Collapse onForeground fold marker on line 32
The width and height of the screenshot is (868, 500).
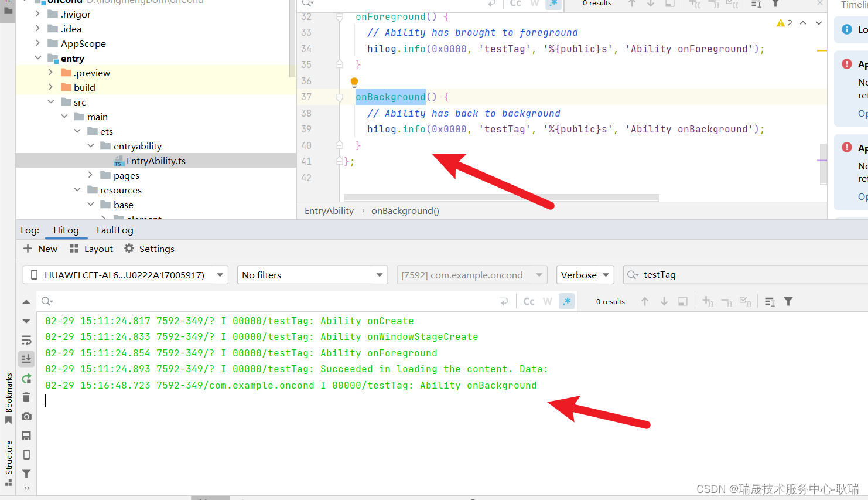[x=339, y=17]
